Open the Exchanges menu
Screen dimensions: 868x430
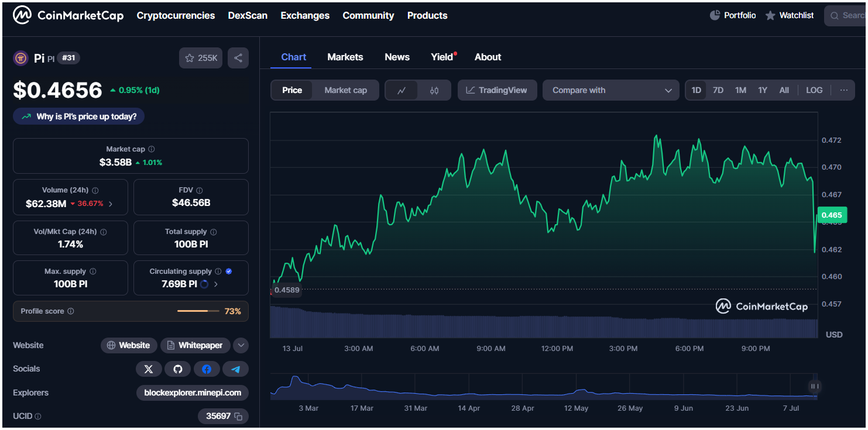pos(305,16)
